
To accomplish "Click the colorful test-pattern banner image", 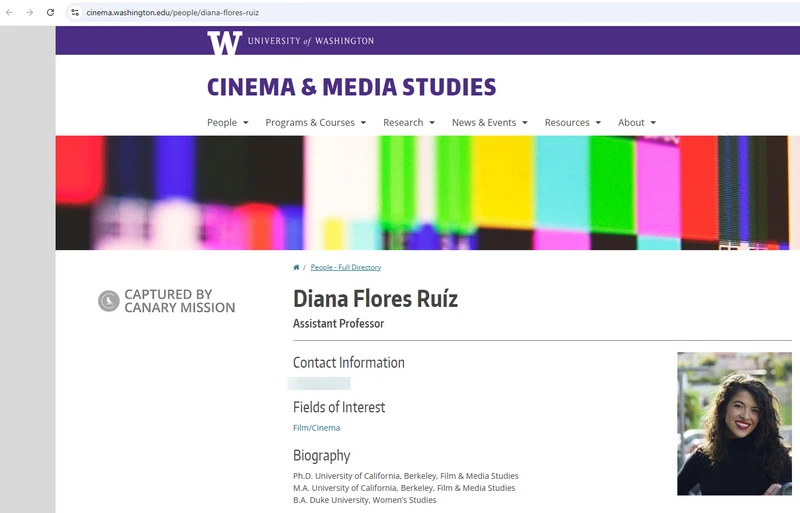I will [x=428, y=193].
